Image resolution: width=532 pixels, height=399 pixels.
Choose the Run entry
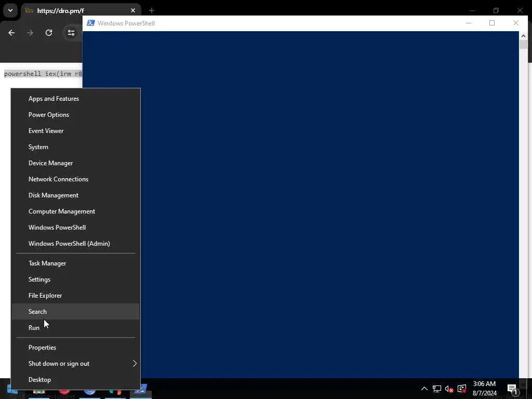coord(76,328)
